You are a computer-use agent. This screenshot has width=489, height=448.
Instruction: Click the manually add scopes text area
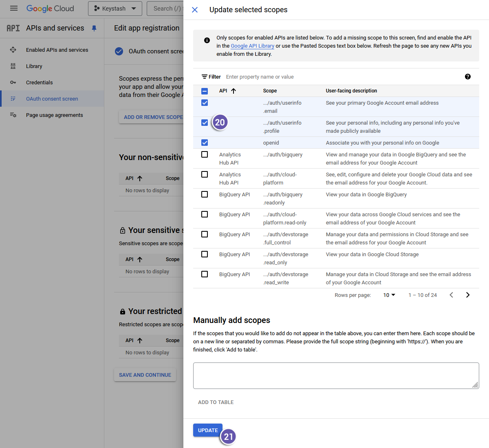[336, 376]
